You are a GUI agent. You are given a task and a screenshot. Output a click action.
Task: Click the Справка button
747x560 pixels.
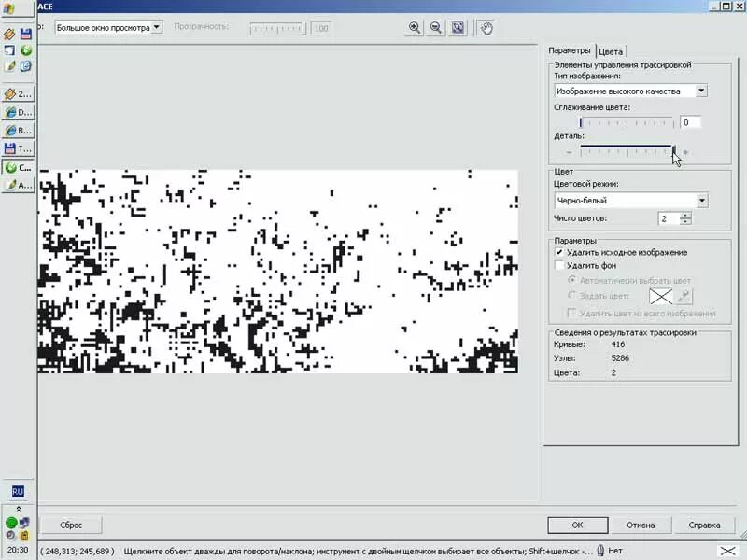[704, 525]
